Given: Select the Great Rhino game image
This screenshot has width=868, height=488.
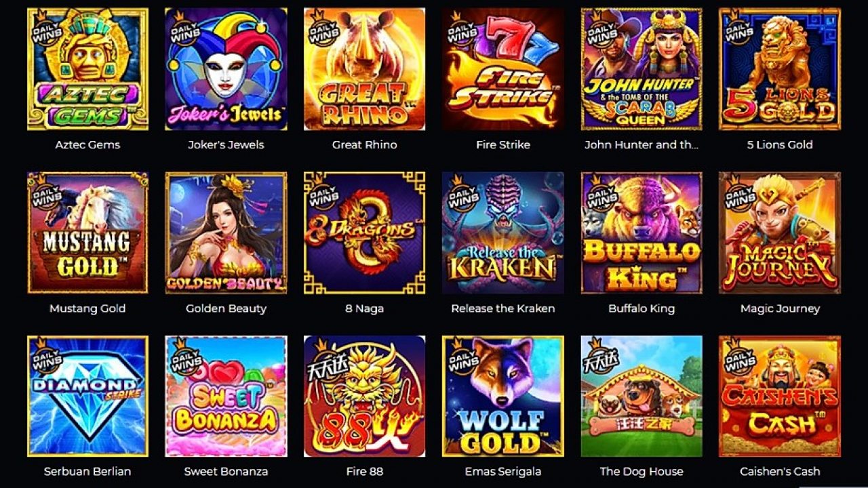Looking at the screenshot, I should [x=364, y=69].
